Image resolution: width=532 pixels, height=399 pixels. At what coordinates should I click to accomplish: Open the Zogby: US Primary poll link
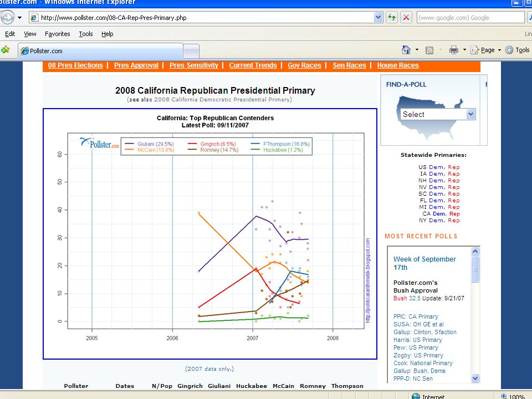tap(418, 356)
